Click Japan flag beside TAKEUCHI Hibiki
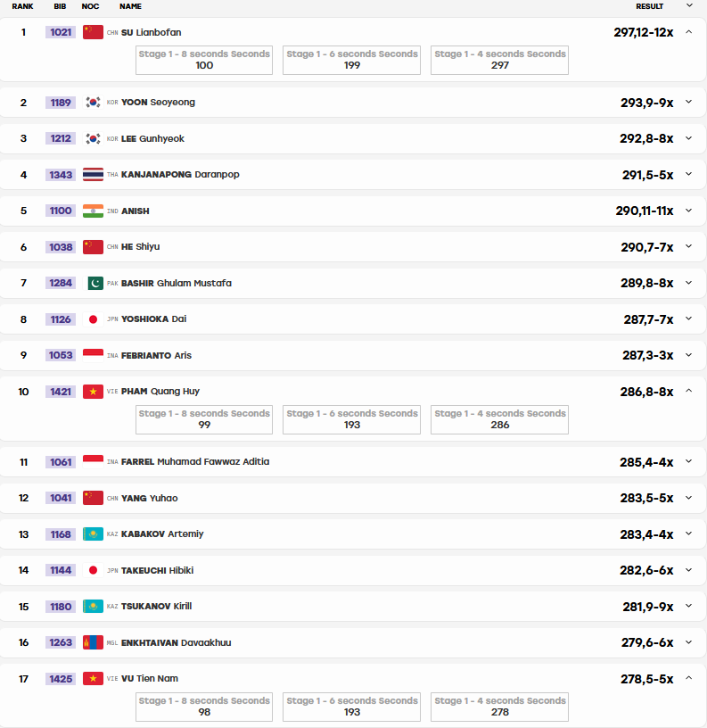Image resolution: width=707 pixels, height=728 pixels. [x=93, y=570]
